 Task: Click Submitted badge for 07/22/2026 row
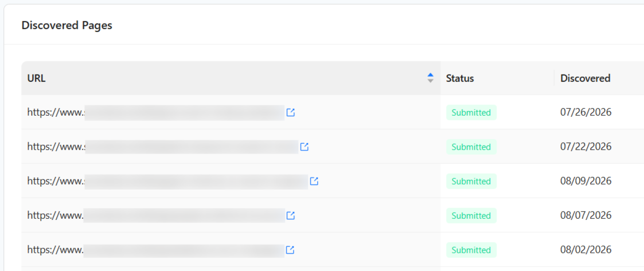(x=471, y=147)
